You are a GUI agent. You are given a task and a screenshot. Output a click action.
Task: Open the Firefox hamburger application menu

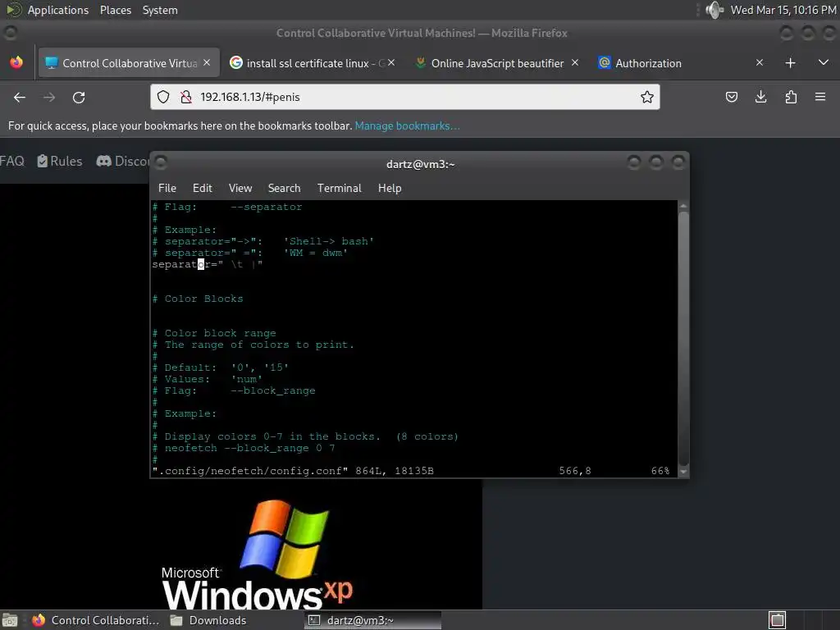point(820,97)
